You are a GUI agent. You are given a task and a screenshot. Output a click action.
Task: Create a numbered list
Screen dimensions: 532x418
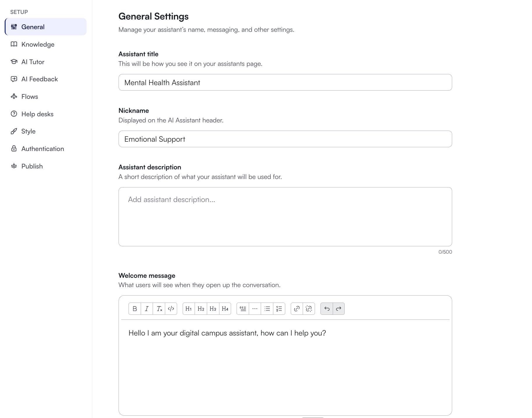tap(279, 309)
